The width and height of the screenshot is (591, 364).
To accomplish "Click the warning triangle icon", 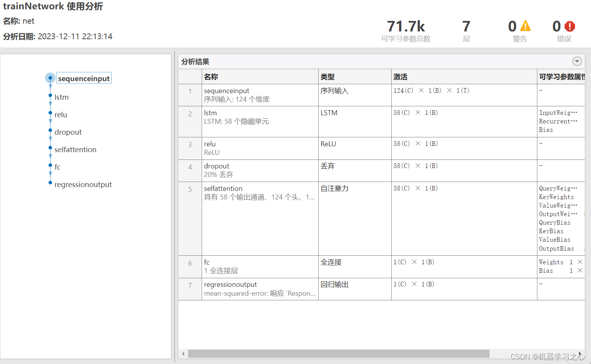I will pos(525,26).
